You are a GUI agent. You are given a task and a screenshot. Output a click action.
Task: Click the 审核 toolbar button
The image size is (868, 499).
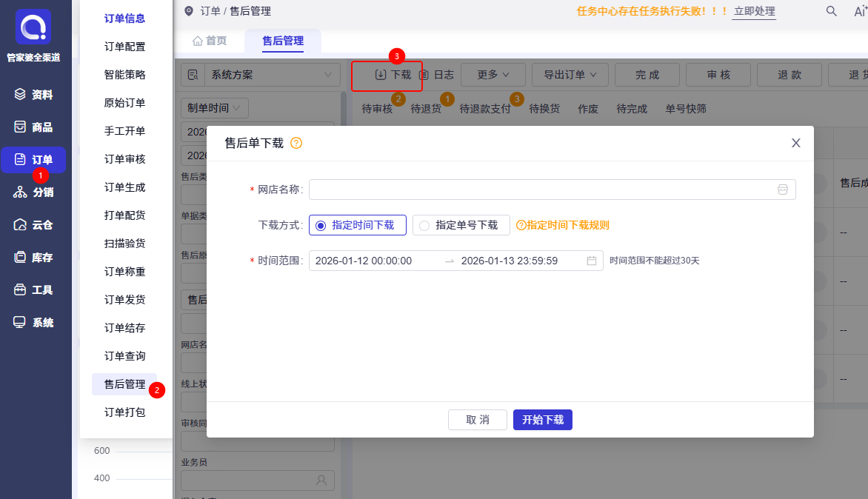pyautogui.click(x=718, y=75)
